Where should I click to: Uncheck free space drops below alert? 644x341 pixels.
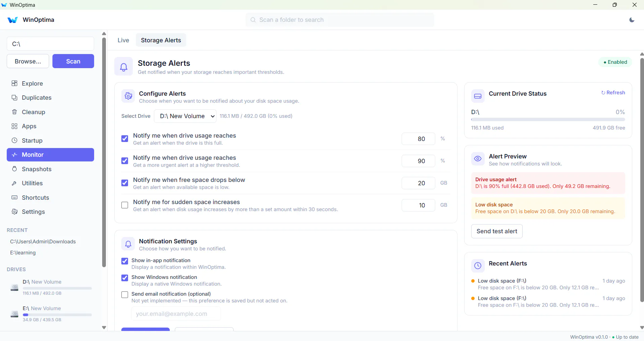coord(125,183)
